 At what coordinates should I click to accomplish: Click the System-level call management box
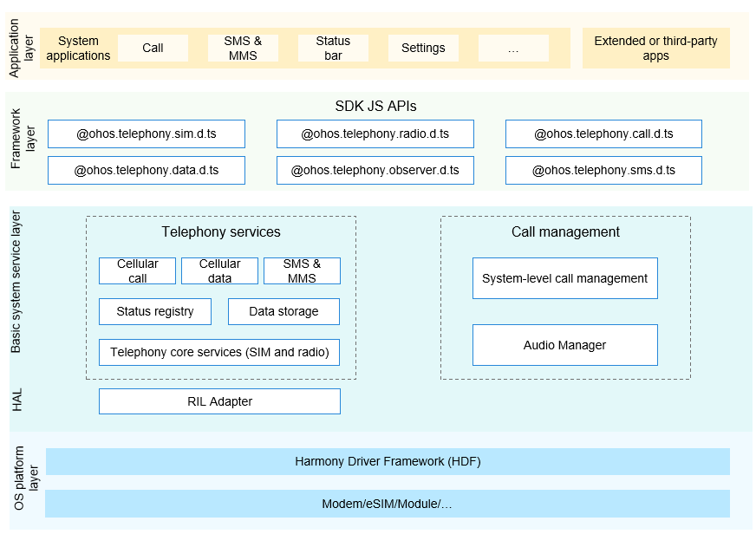[564, 278]
